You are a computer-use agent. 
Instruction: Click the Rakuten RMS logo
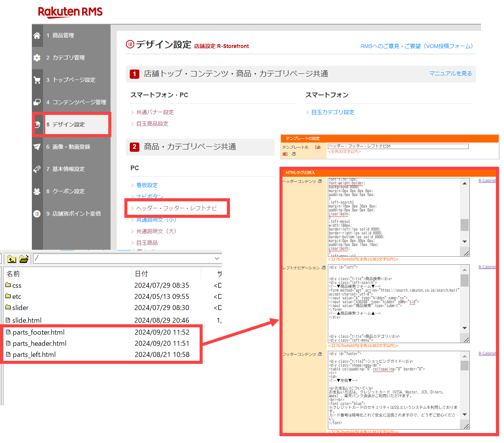[x=70, y=12]
